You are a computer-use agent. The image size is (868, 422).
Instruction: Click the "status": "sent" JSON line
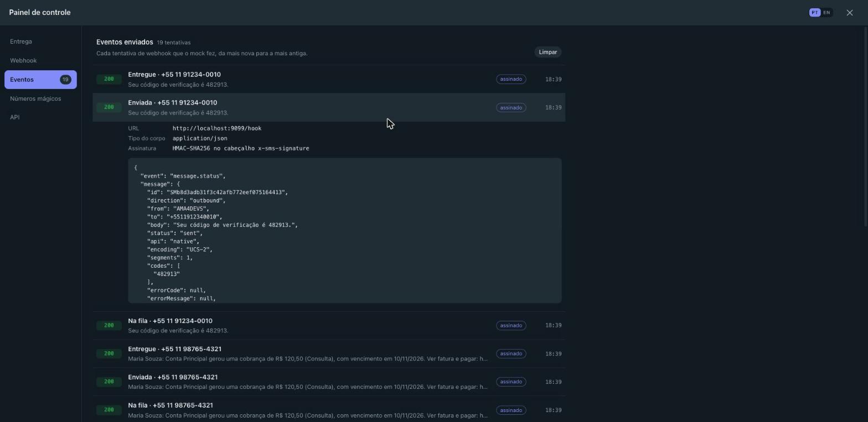(x=175, y=233)
